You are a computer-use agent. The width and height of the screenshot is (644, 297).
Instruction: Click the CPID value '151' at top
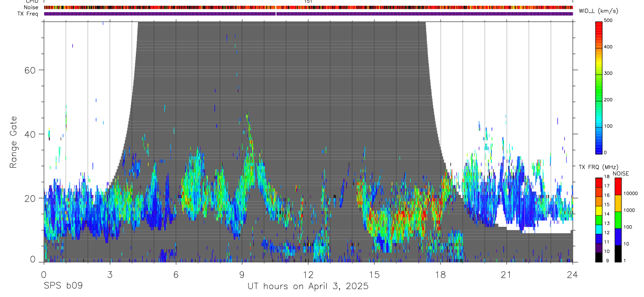308,2
